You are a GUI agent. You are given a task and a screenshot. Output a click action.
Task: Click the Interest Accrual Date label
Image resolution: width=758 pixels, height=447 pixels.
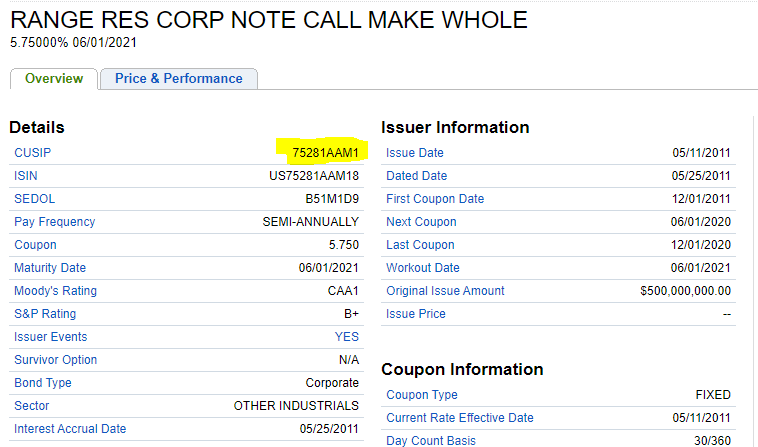point(70,429)
